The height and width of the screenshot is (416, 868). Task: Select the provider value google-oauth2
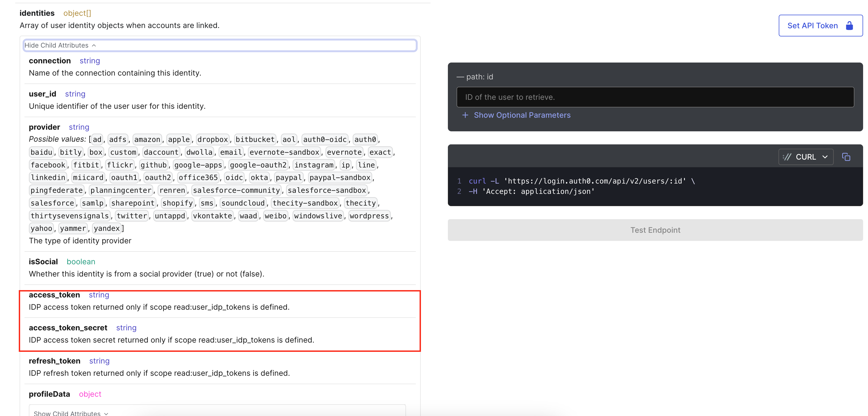point(258,165)
